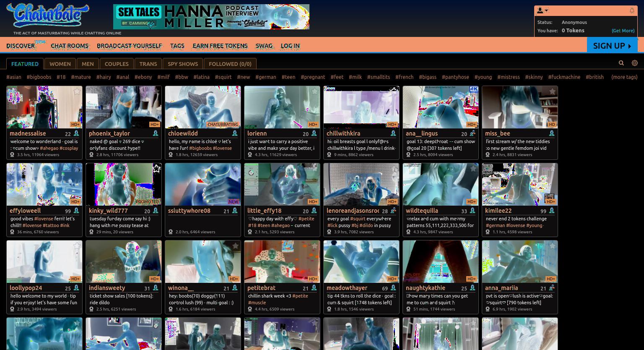Open the chillwithkira username link

click(343, 133)
